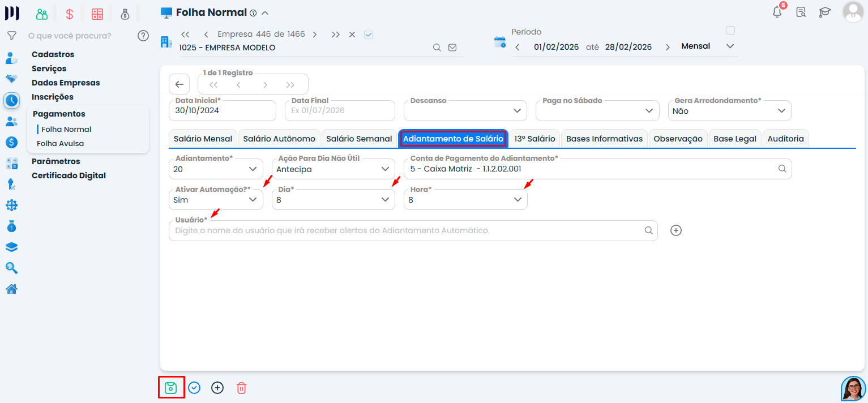This screenshot has width=868, height=403.
Task: Select the clock sidebar icon
Action: click(x=11, y=100)
